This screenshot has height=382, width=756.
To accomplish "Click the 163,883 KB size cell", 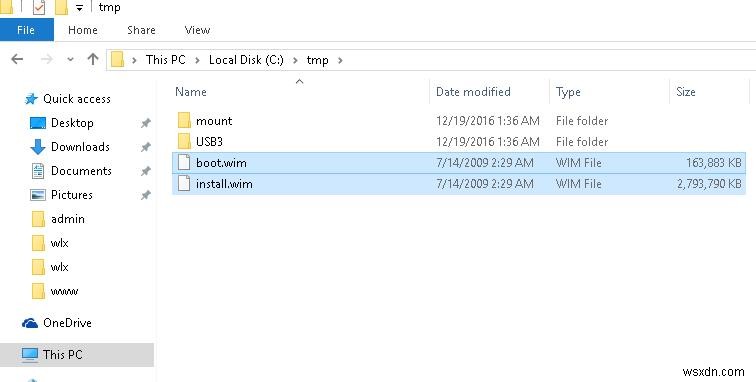I will 714,163.
